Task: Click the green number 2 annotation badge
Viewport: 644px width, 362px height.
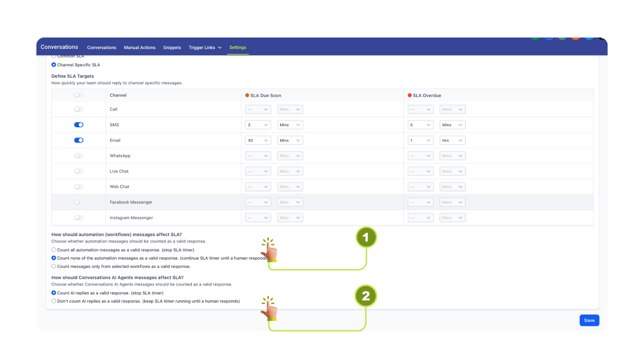Action: (366, 296)
